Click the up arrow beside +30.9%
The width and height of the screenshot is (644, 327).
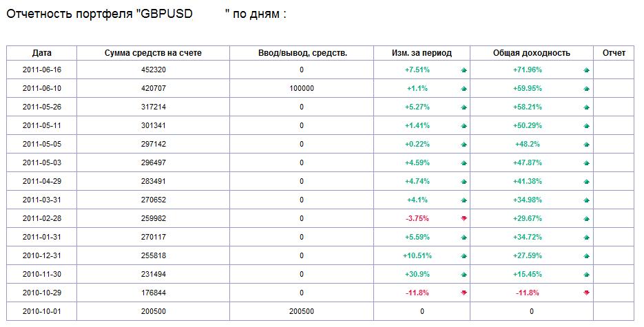pyautogui.click(x=464, y=275)
